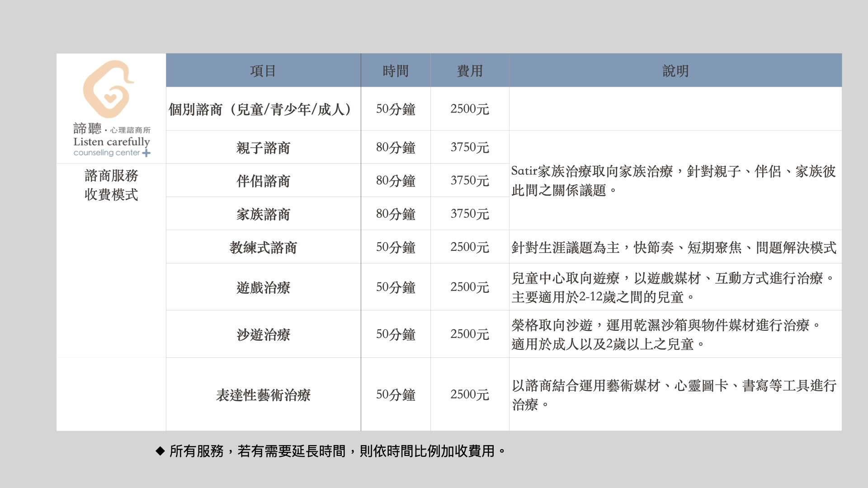This screenshot has height=488, width=868.
Task: Click the 3750元 fee for 親子諮商
Action: point(470,147)
